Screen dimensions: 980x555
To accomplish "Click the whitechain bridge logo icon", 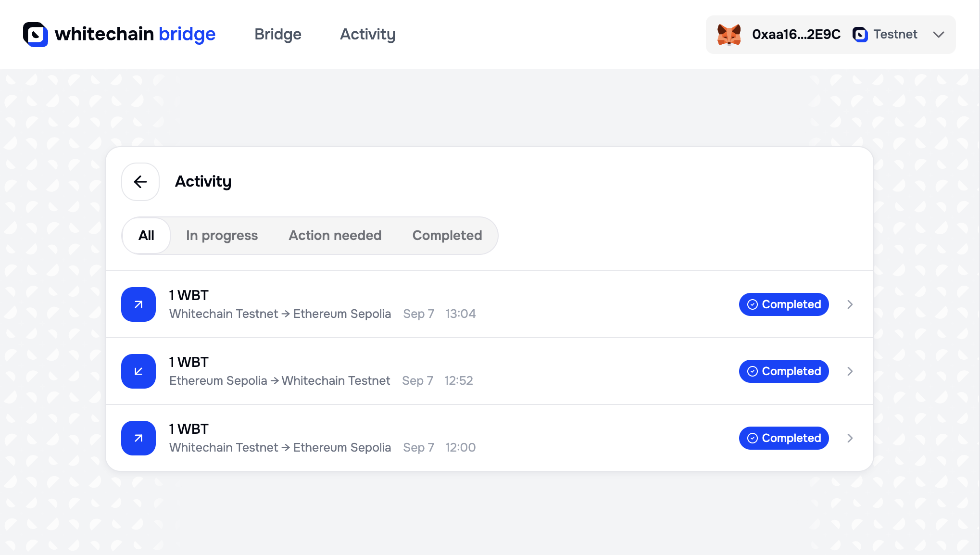I will (x=36, y=34).
